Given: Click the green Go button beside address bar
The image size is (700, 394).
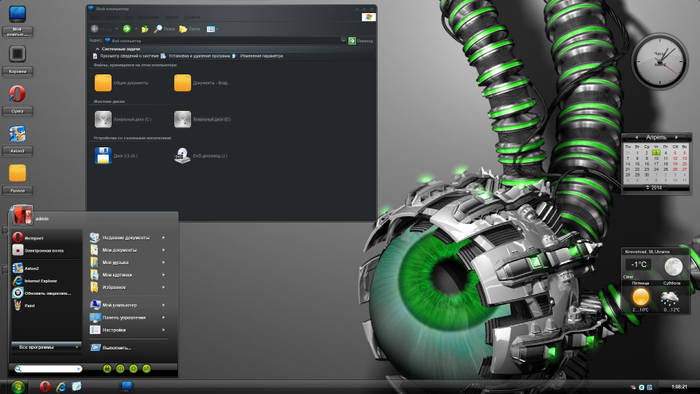Looking at the screenshot, I should pos(352,41).
